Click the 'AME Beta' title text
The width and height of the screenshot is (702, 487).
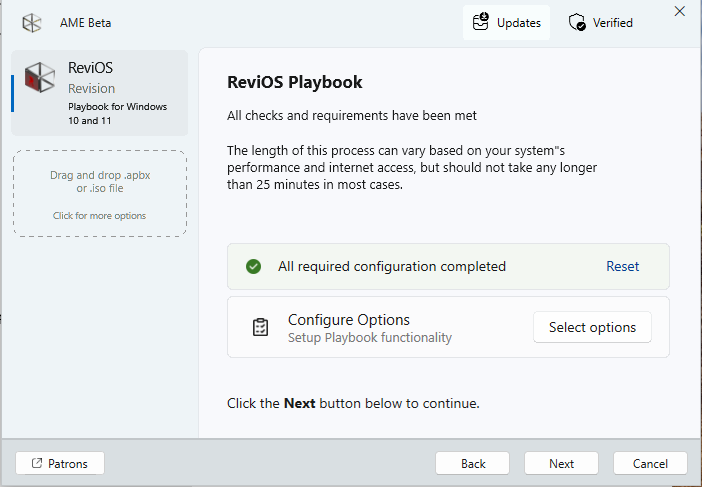click(86, 23)
